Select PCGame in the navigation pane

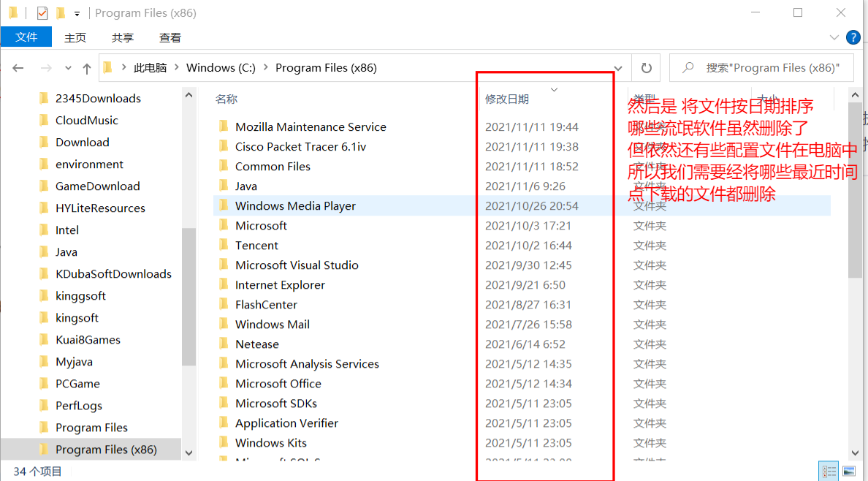tap(77, 384)
